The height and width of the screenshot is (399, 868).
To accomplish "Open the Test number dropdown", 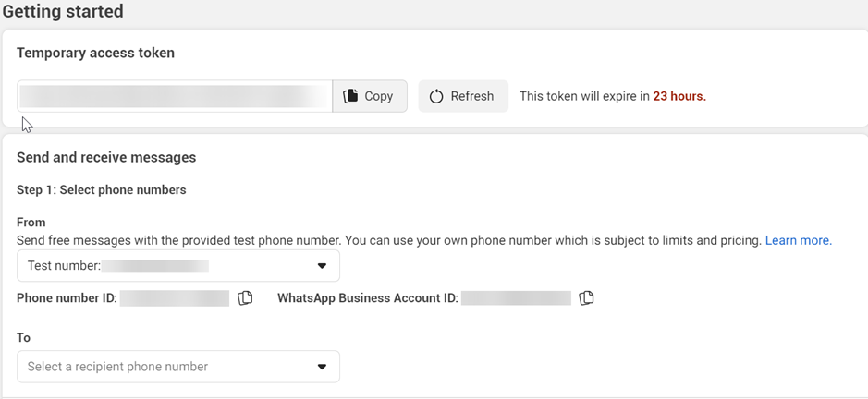I will pos(177,266).
